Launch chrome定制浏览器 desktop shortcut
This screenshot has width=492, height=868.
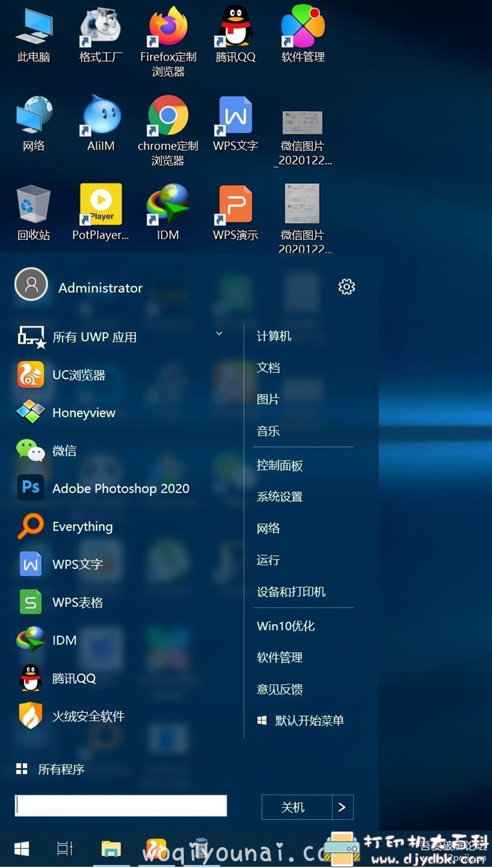click(x=168, y=131)
